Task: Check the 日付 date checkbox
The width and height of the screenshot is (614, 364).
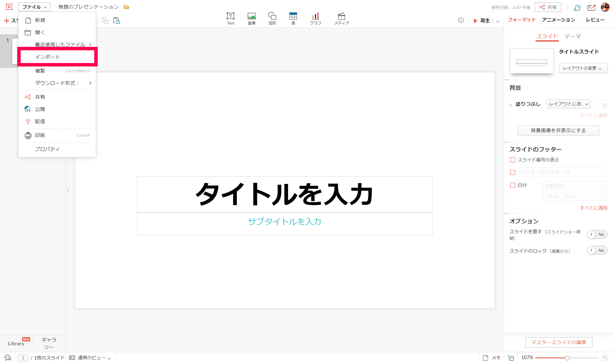Action: point(513,185)
